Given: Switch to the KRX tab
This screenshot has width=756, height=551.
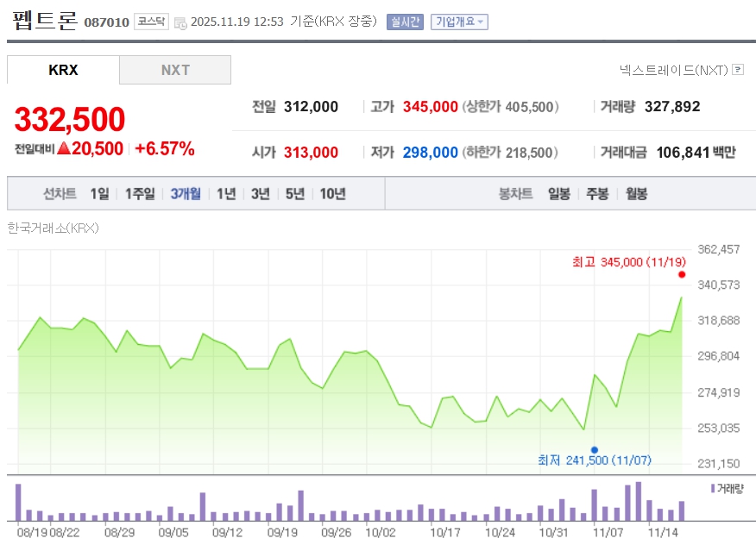Looking at the screenshot, I should click(x=63, y=70).
